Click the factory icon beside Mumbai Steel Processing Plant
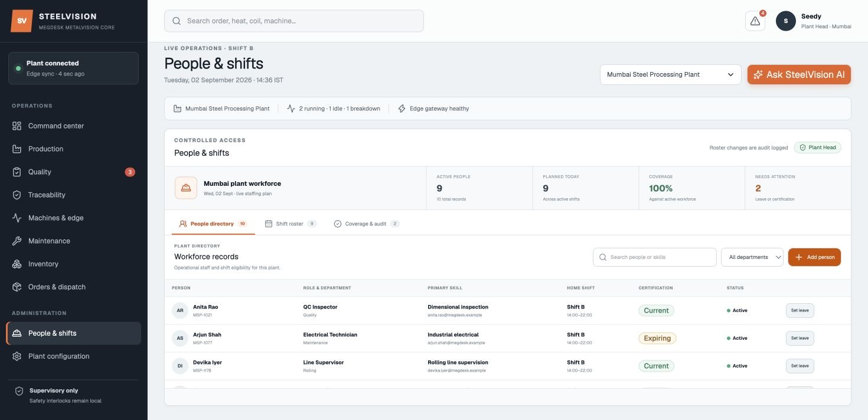The width and height of the screenshot is (868, 420). pos(177,109)
